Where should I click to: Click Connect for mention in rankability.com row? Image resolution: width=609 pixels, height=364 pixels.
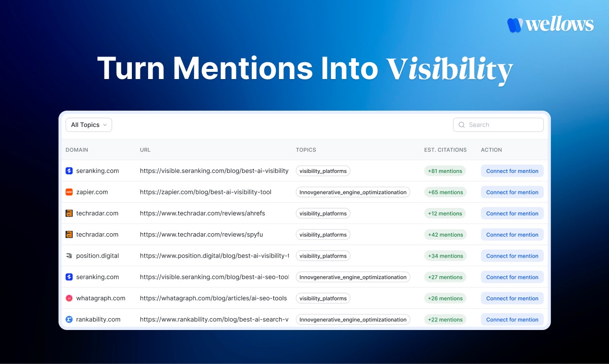[x=512, y=319]
